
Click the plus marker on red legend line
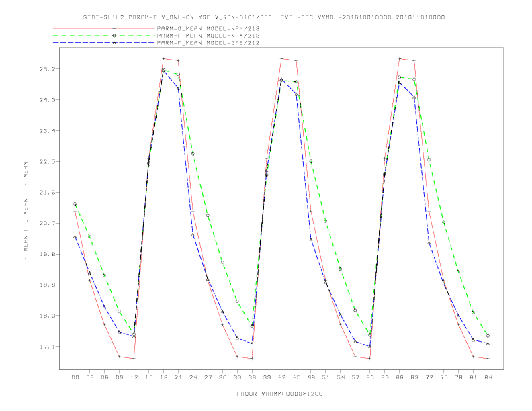click(x=114, y=28)
